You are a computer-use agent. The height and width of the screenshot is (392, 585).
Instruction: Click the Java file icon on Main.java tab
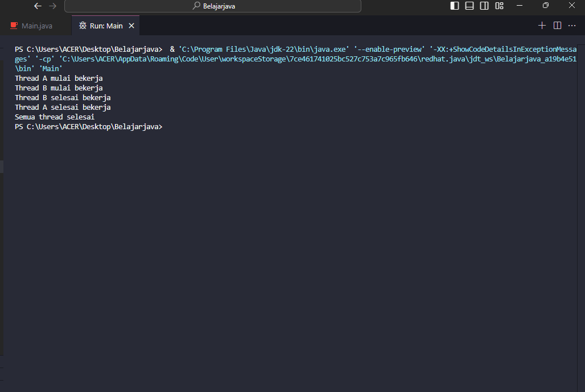coord(14,26)
